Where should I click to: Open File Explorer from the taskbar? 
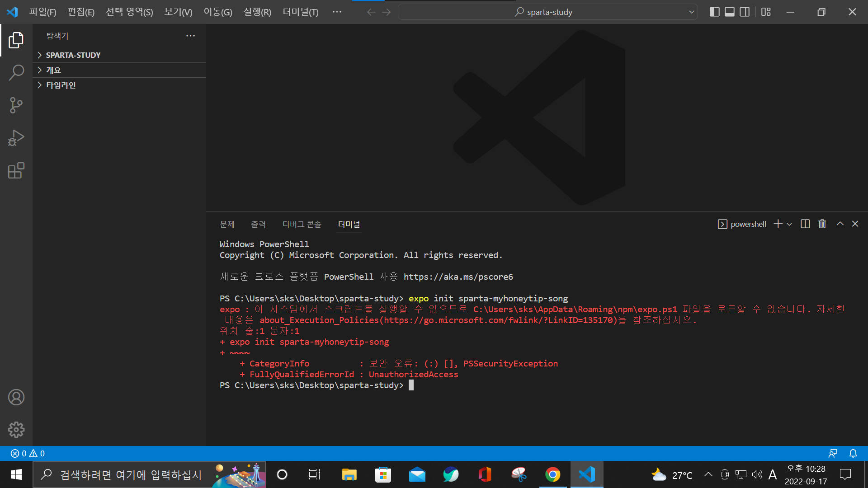(349, 474)
